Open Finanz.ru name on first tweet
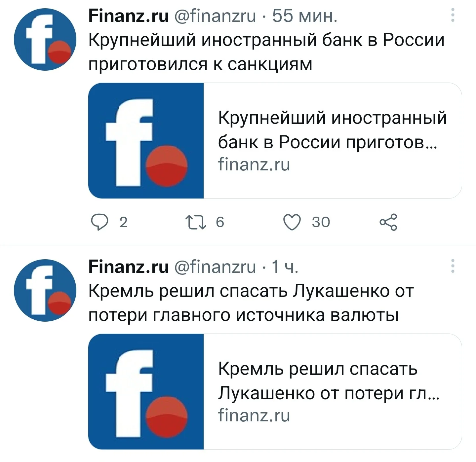 129,16
